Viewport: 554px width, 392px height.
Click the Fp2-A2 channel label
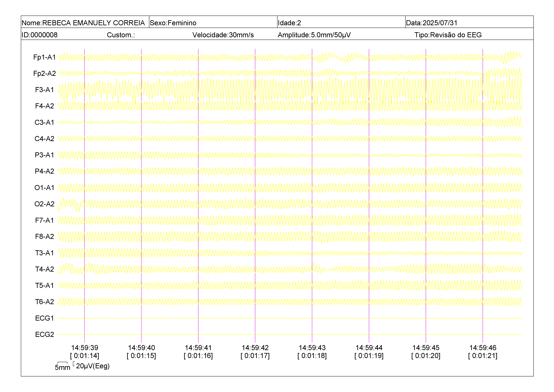pyautogui.click(x=44, y=73)
